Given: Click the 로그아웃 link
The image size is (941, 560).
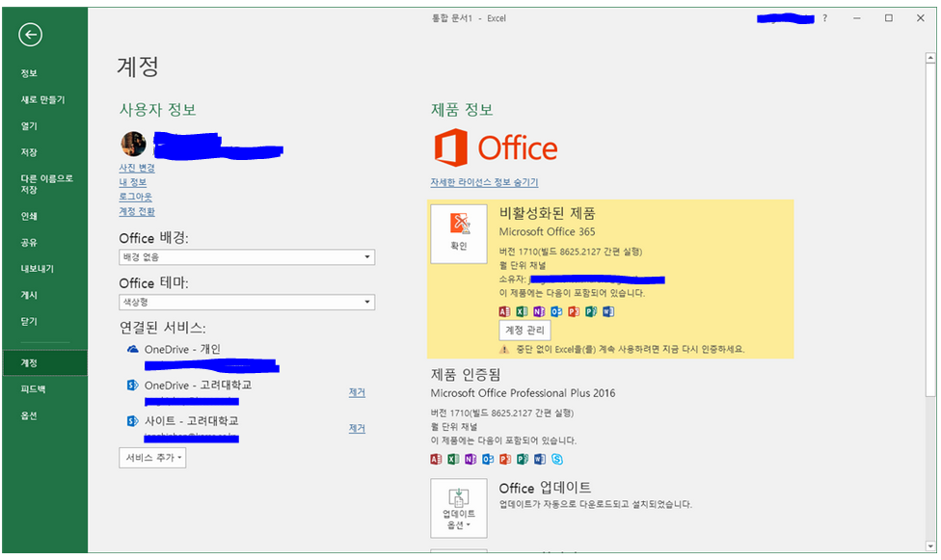Looking at the screenshot, I should click(x=136, y=197).
